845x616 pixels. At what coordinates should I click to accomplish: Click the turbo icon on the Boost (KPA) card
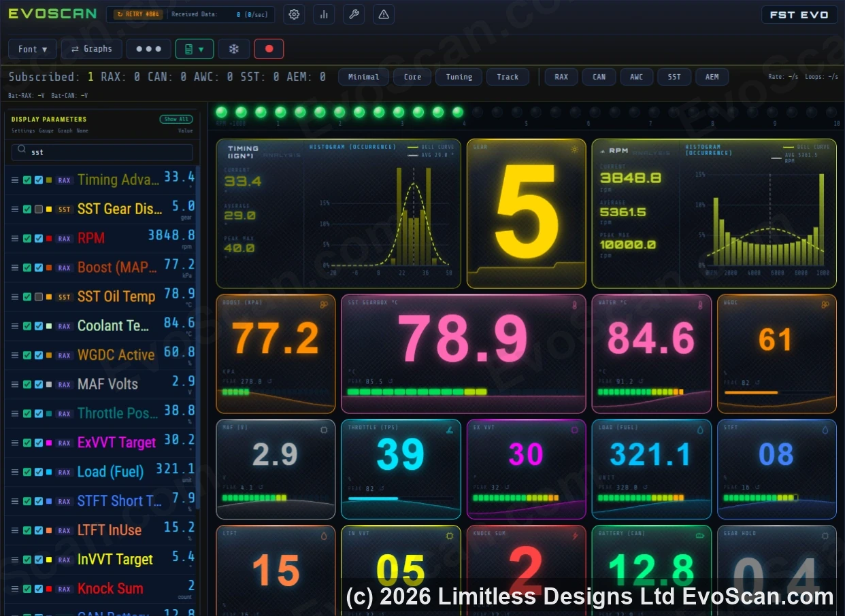coord(324,305)
